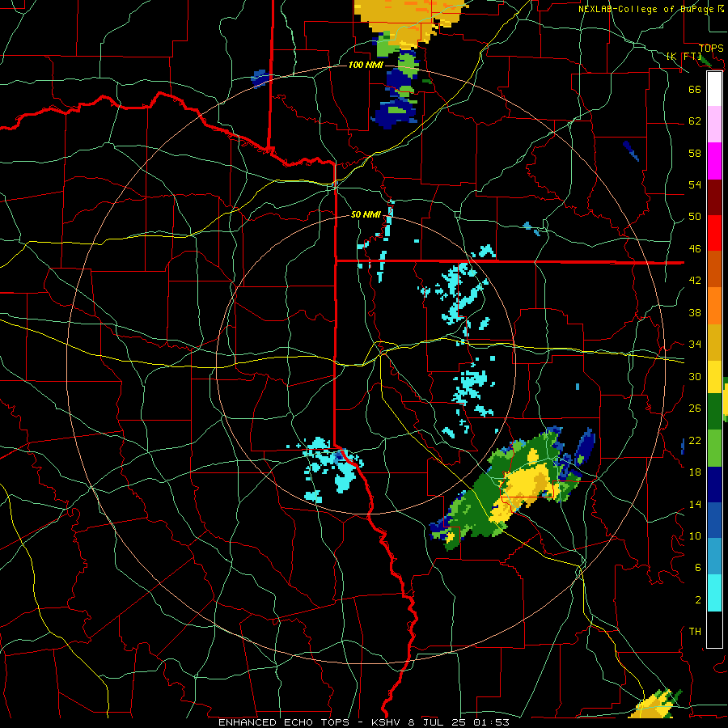728x728 pixels.
Task: Click the 18 value on the legend scale
Action: coord(695,472)
